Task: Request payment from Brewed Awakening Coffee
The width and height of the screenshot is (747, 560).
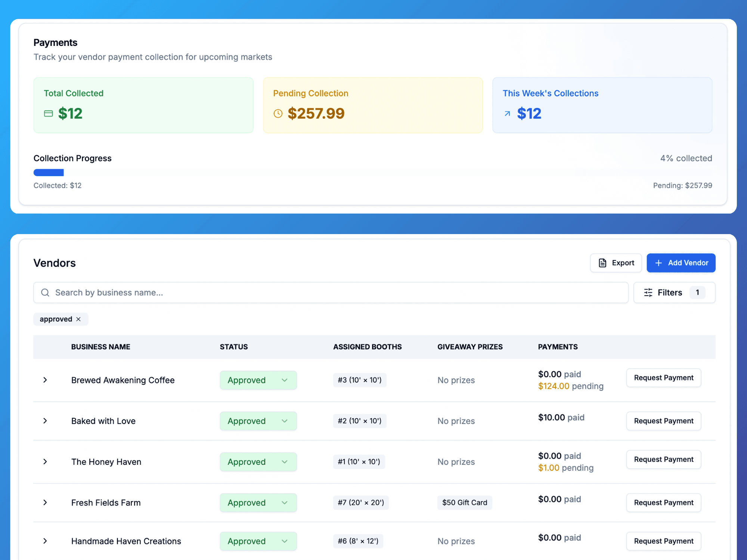Action: tap(663, 378)
